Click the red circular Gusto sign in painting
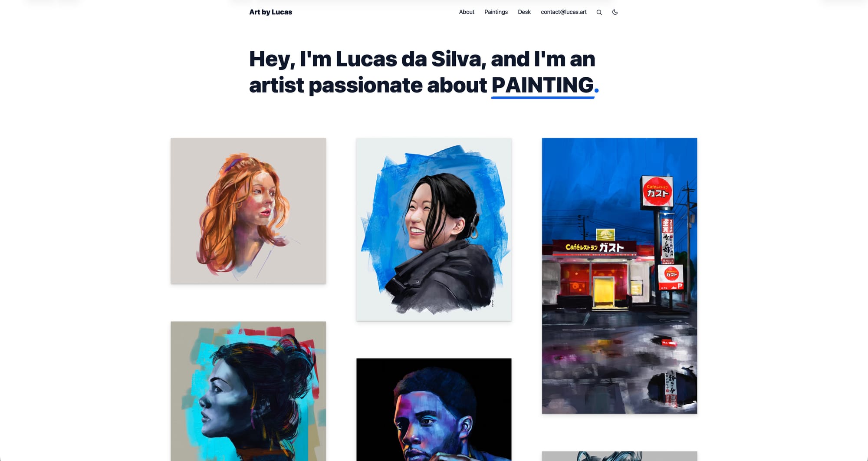868x461 pixels. [x=658, y=191]
